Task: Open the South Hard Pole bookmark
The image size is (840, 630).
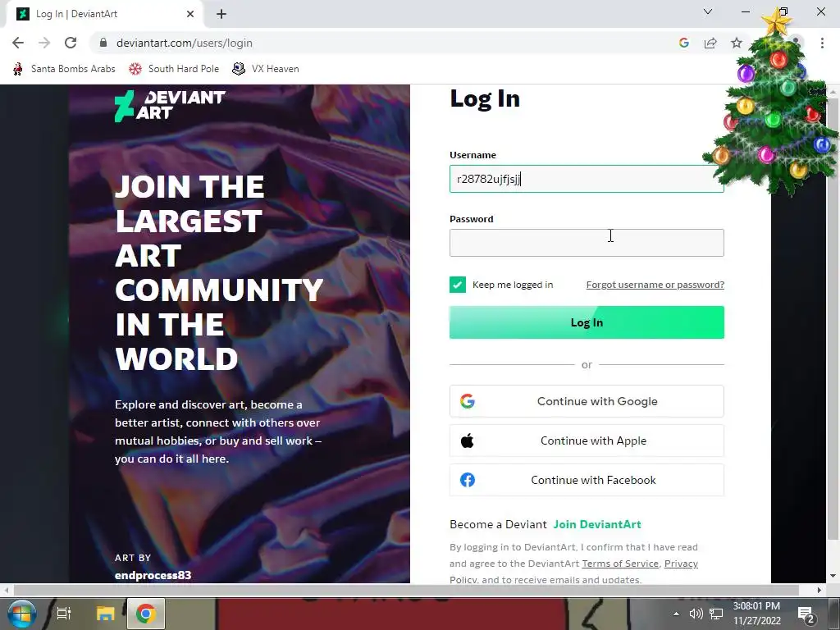Action: 174,69
